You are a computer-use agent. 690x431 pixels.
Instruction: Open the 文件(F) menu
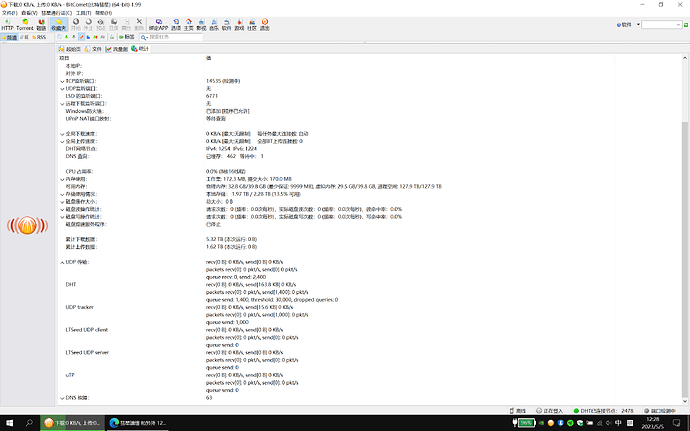(x=9, y=11)
